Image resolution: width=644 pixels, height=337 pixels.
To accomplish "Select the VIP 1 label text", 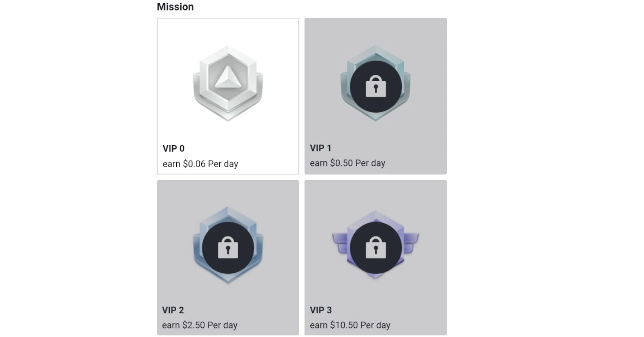I will click(x=320, y=148).
